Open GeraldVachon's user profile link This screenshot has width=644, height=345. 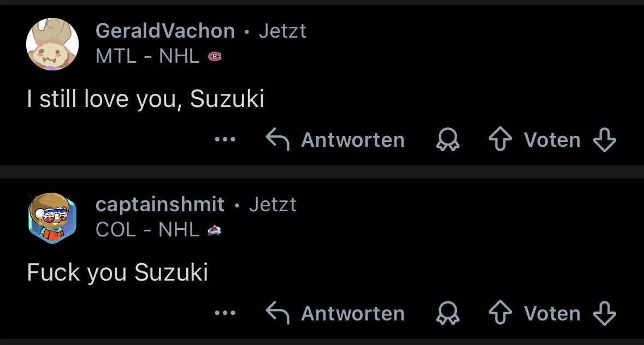[165, 31]
